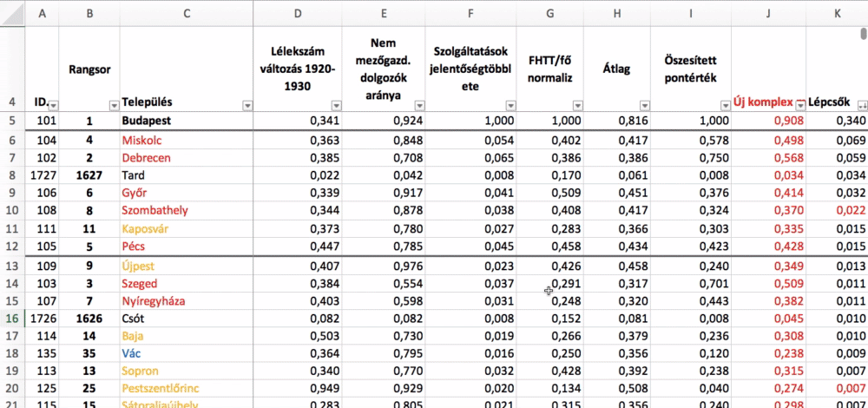The image size is (868, 408).
Task: Select ID cell 1727
Action: coord(42,175)
